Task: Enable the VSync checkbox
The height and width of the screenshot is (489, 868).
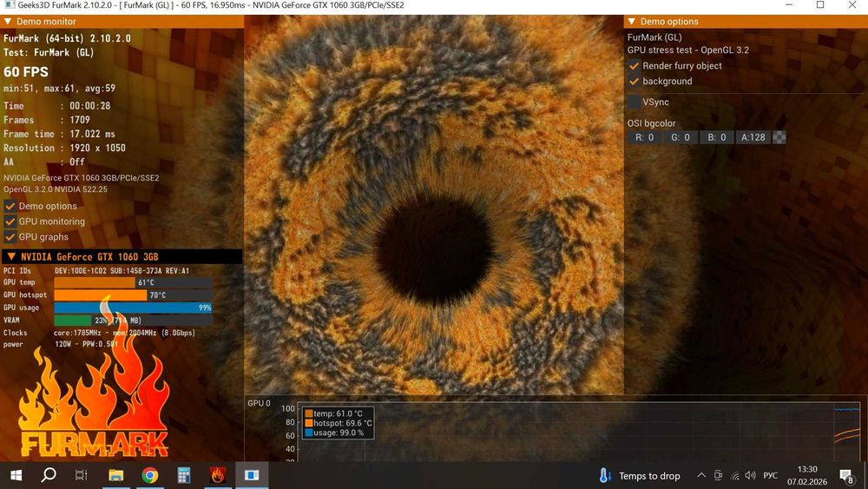Action: (x=634, y=102)
